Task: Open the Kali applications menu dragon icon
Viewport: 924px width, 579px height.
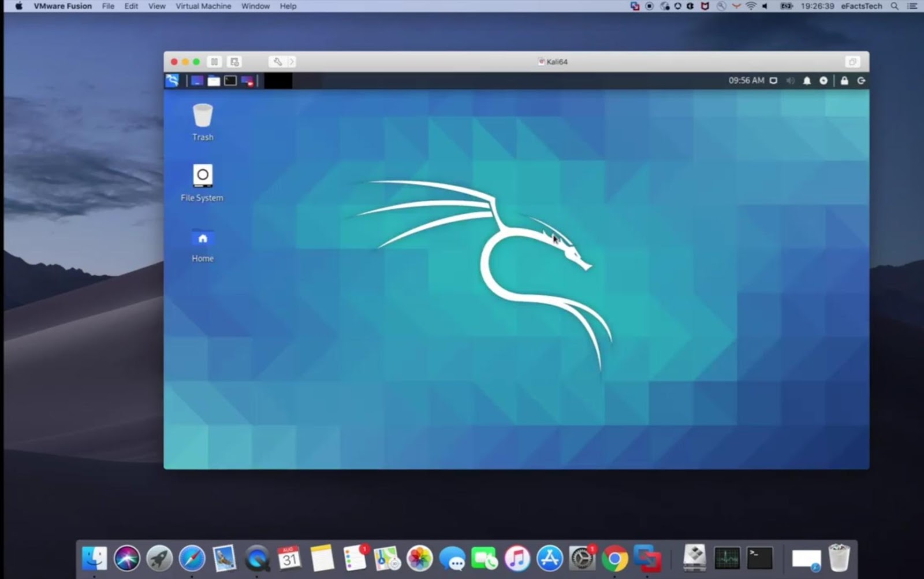Action: pyautogui.click(x=172, y=80)
